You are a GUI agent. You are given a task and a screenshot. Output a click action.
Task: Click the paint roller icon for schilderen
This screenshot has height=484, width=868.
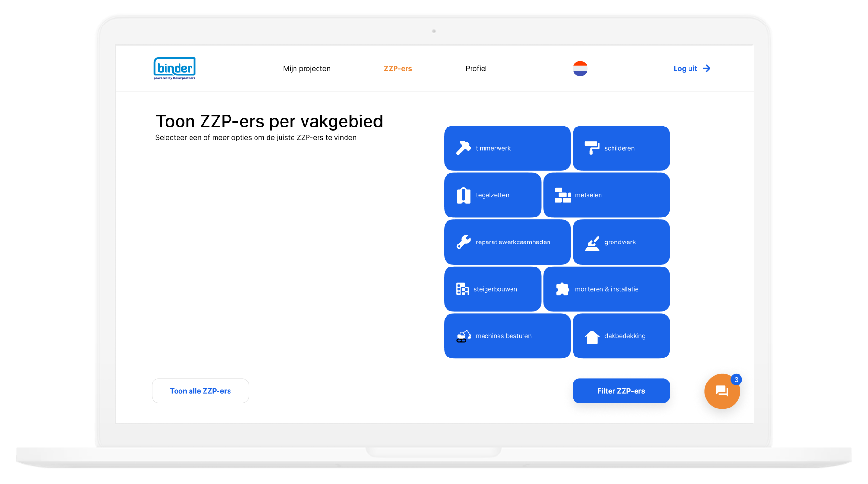click(591, 148)
